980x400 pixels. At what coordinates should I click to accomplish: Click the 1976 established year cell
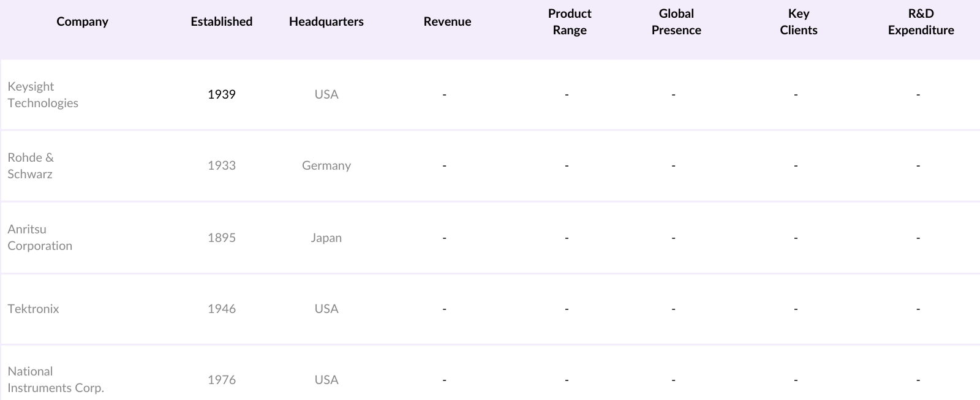tap(221, 380)
